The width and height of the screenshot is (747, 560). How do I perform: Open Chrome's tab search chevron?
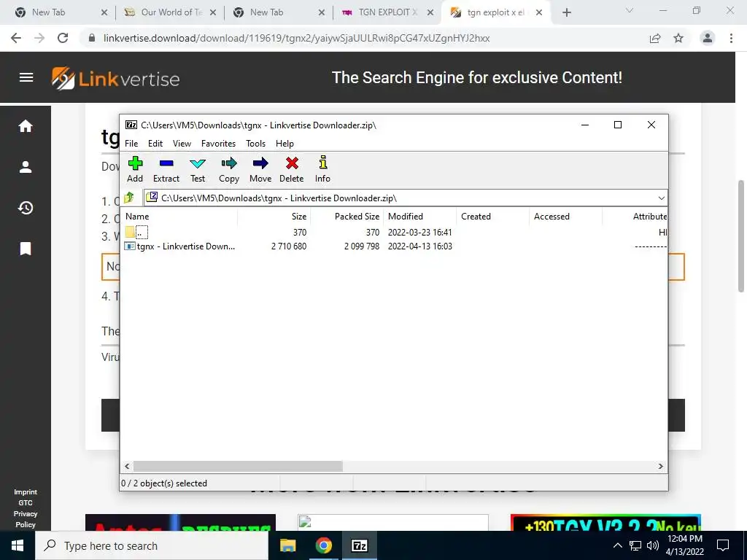point(630,10)
